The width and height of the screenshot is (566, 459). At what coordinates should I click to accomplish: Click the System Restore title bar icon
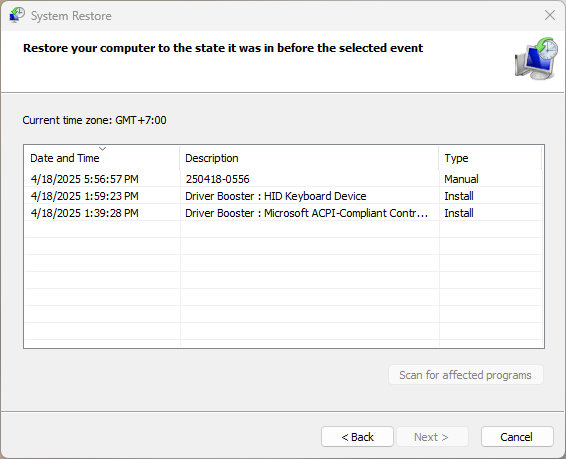click(17, 15)
